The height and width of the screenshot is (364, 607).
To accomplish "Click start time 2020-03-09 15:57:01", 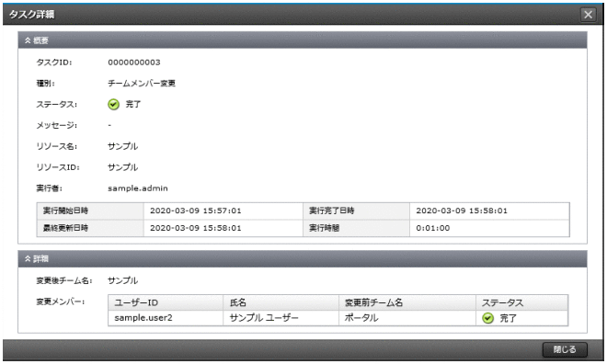I will 196,210.
